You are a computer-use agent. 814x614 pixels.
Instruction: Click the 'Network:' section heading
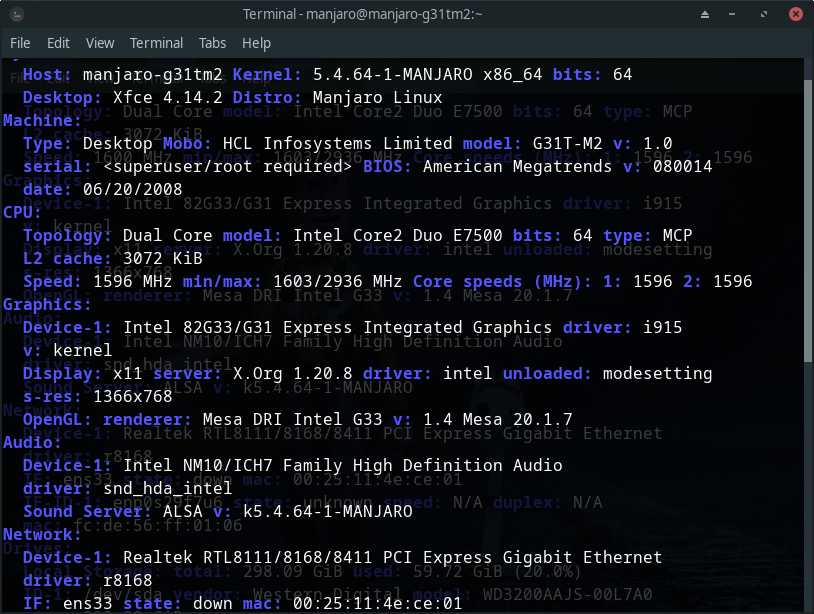(43, 534)
